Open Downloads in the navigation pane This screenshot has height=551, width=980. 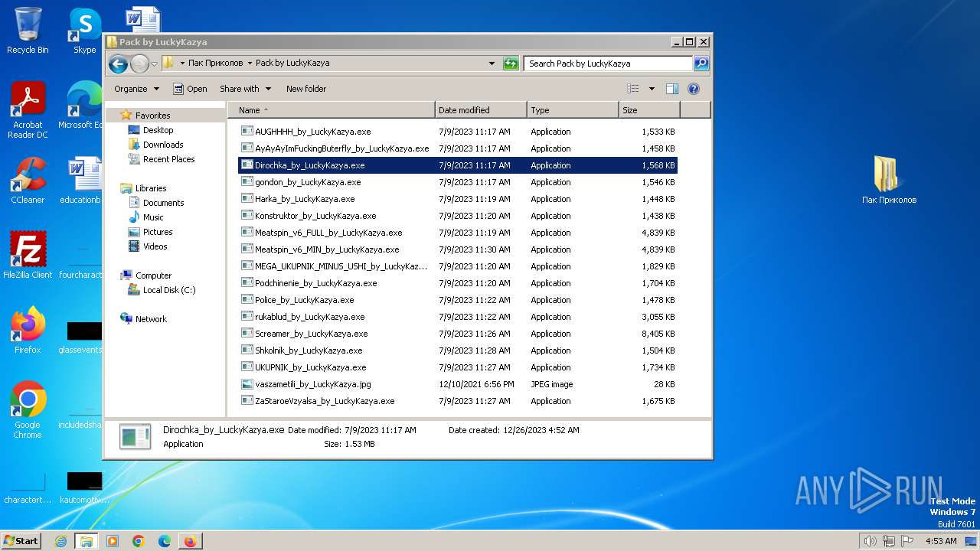pyautogui.click(x=162, y=145)
